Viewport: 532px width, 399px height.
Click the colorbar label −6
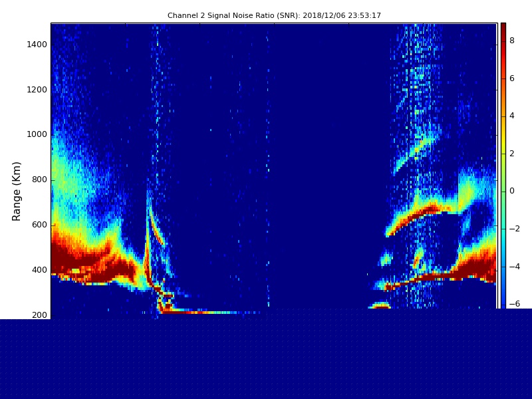(515, 304)
